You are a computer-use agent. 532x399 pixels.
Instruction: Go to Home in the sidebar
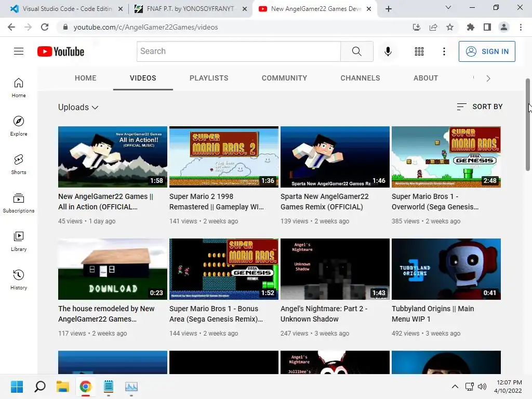pos(19,87)
